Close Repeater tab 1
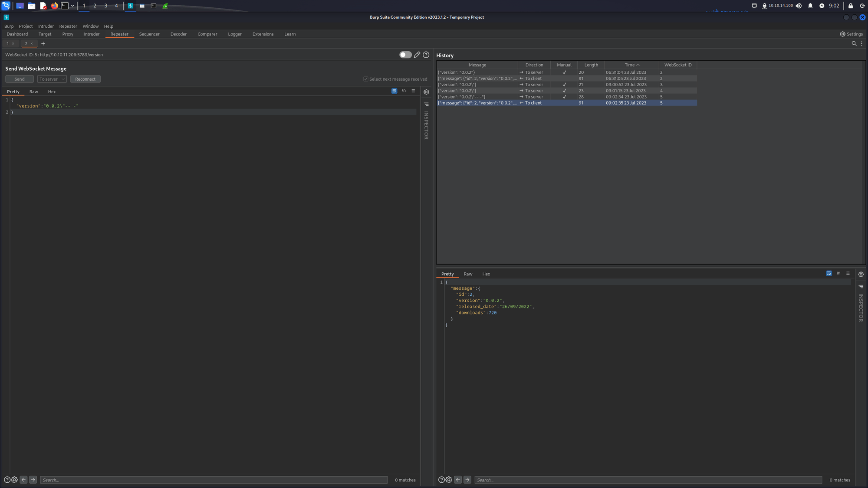This screenshot has width=868, height=488. (13, 43)
